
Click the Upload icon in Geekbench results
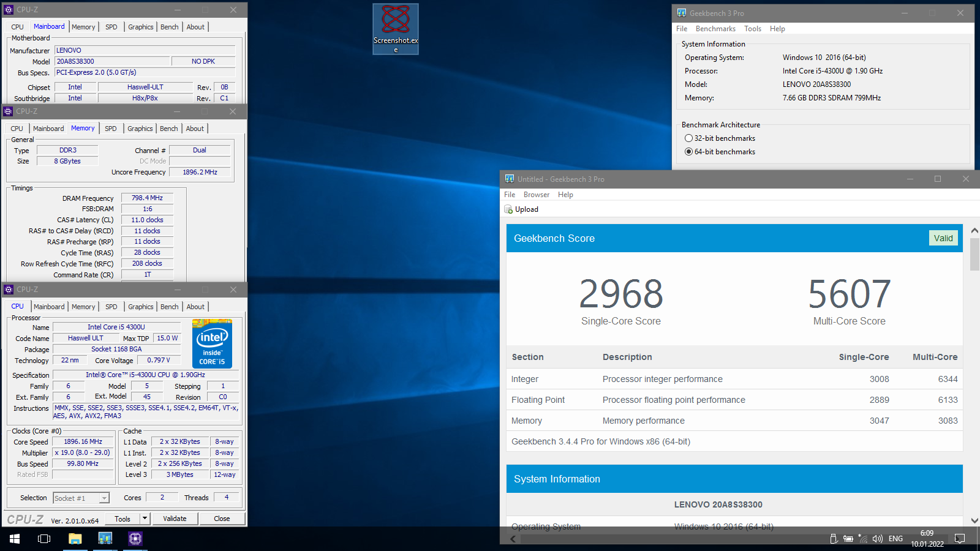point(508,209)
